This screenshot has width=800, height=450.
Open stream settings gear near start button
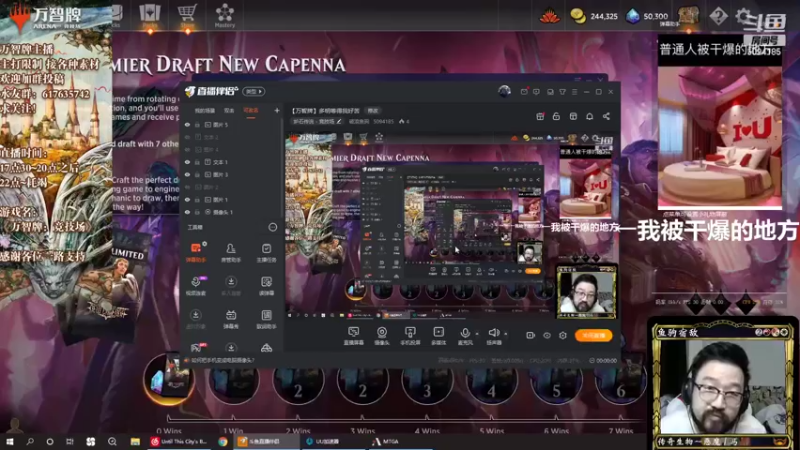[x=563, y=335]
